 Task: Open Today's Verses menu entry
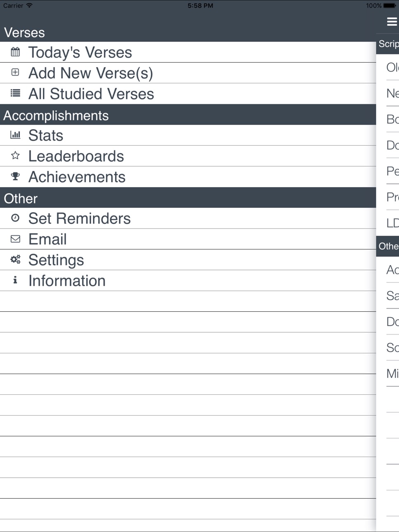click(x=188, y=52)
